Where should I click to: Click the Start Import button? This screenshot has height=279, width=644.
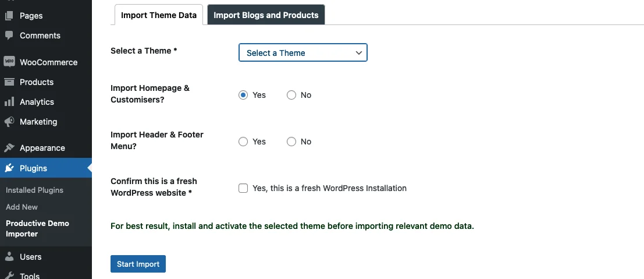point(138,264)
